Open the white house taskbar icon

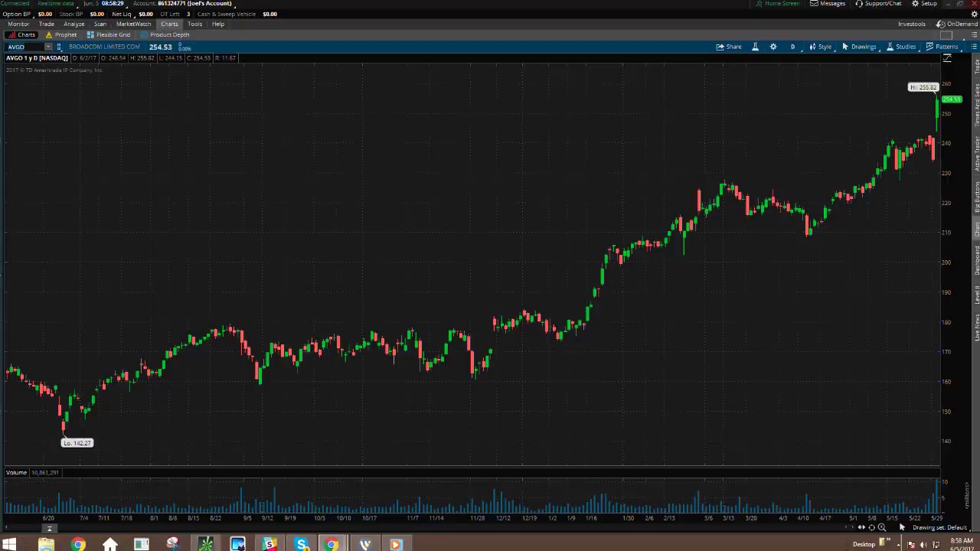110,544
